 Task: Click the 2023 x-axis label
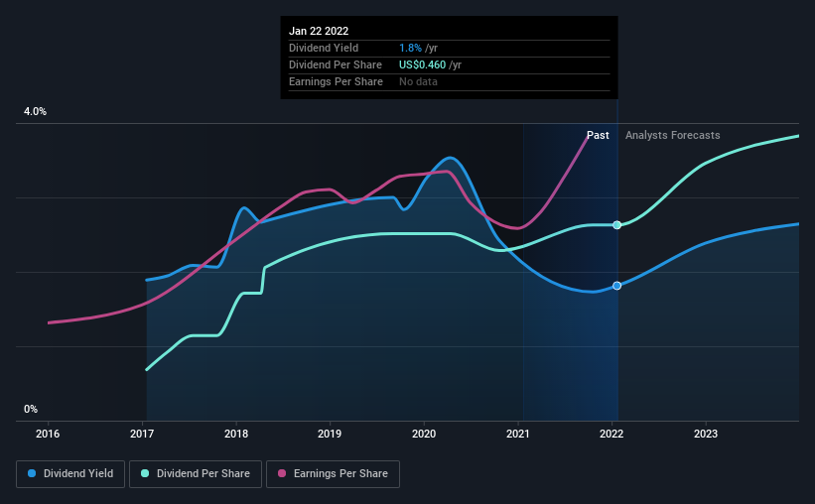(706, 434)
